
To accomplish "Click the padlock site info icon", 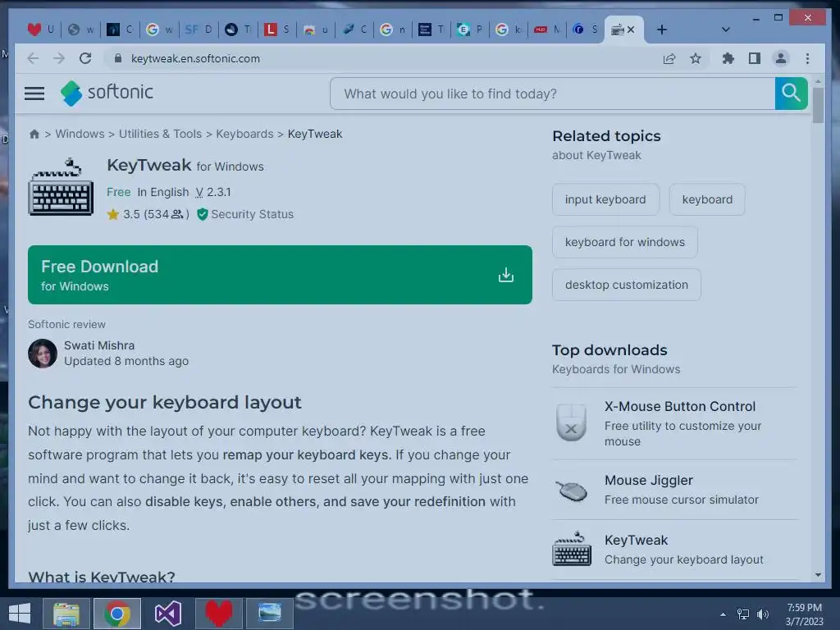I will click(x=118, y=58).
